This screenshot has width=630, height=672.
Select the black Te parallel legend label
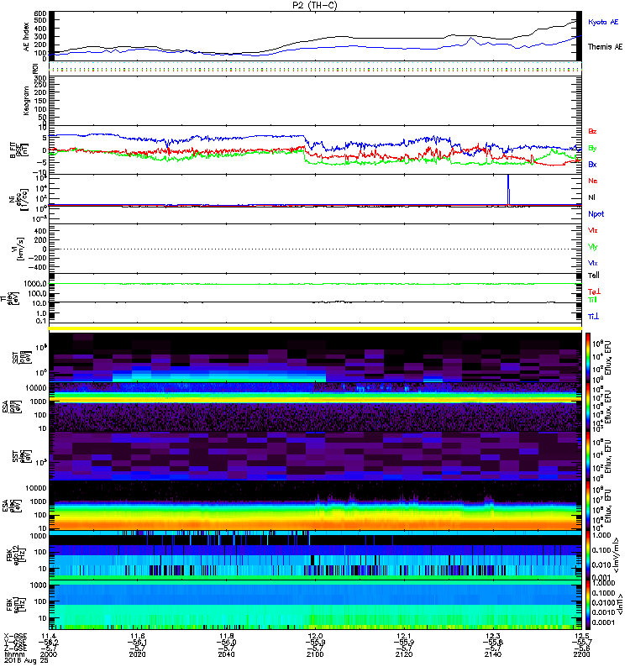(x=594, y=276)
